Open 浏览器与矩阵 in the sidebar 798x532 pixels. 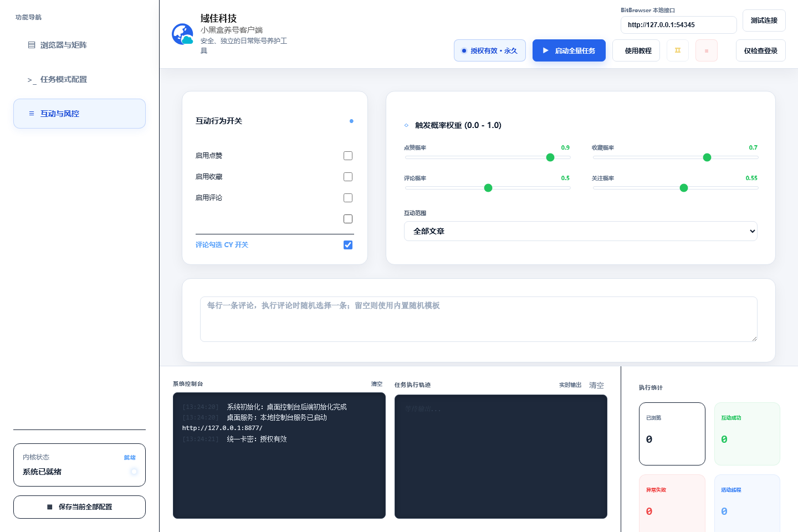79,45
